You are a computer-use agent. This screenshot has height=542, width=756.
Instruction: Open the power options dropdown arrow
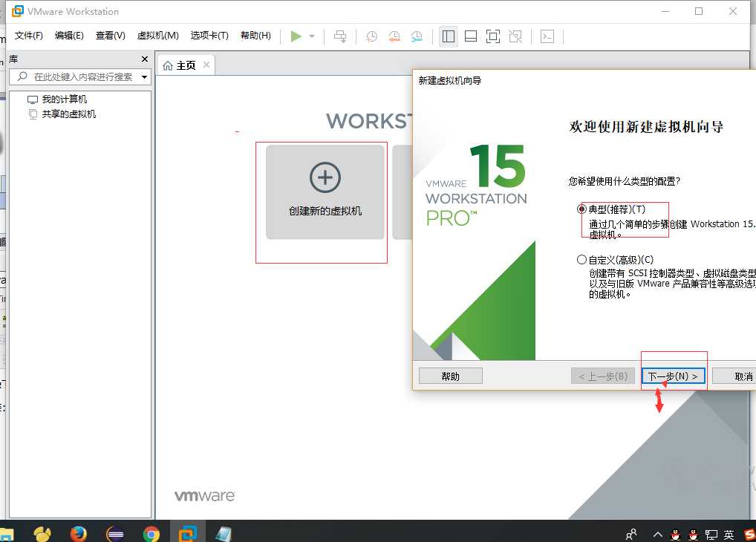tap(312, 36)
